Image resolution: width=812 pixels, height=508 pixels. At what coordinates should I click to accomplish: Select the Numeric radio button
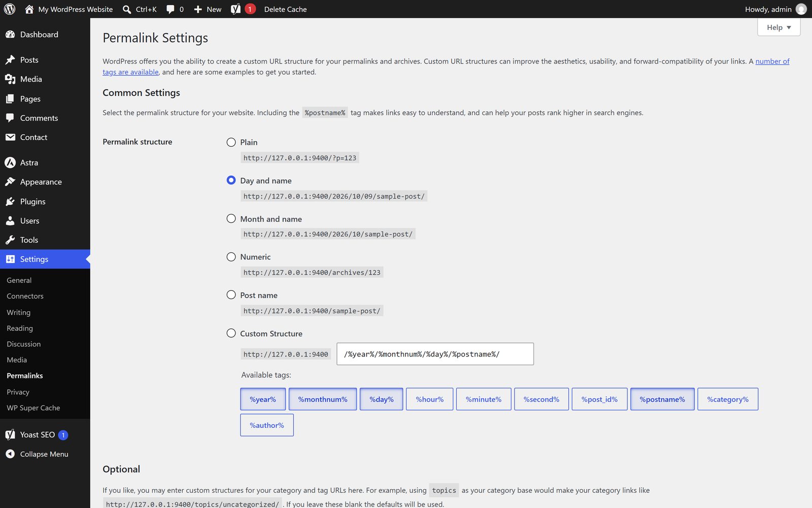point(231,257)
